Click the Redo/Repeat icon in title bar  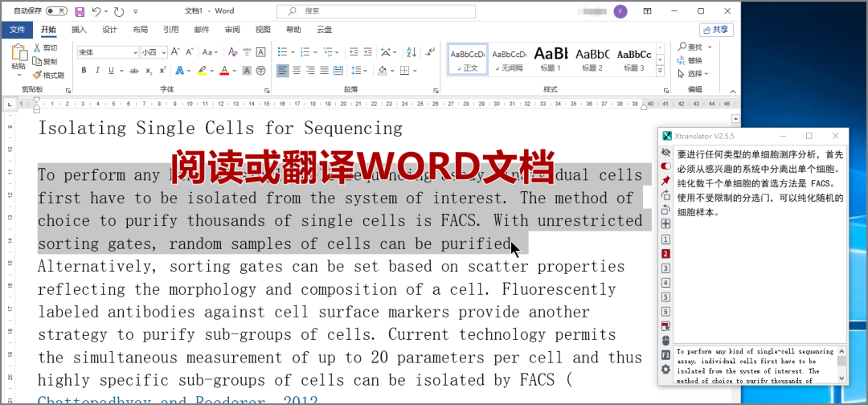pos(118,11)
